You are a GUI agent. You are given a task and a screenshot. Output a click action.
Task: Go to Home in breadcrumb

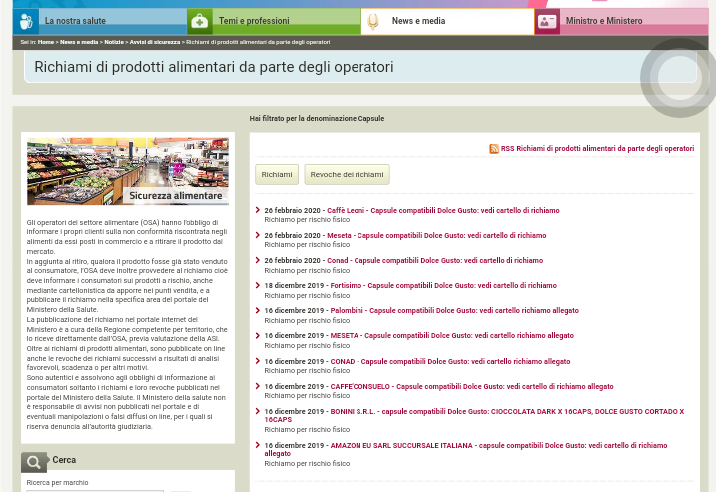tap(46, 42)
